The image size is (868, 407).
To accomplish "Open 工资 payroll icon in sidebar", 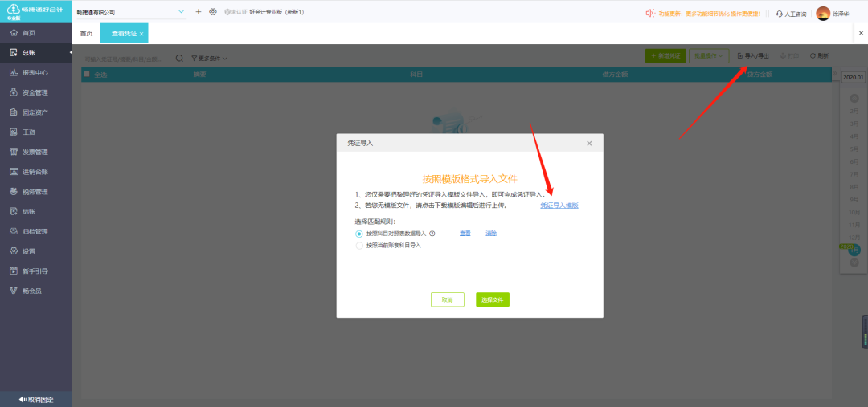I will click(14, 132).
